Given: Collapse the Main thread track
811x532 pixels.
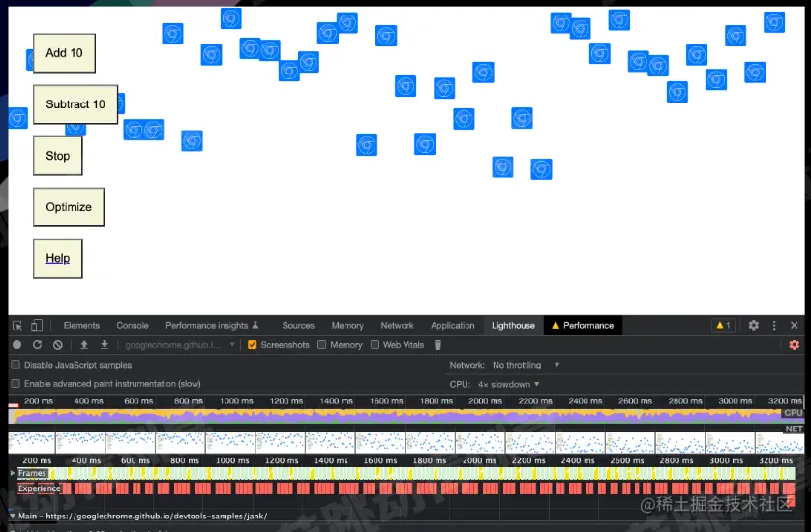Looking at the screenshot, I should point(13,516).
